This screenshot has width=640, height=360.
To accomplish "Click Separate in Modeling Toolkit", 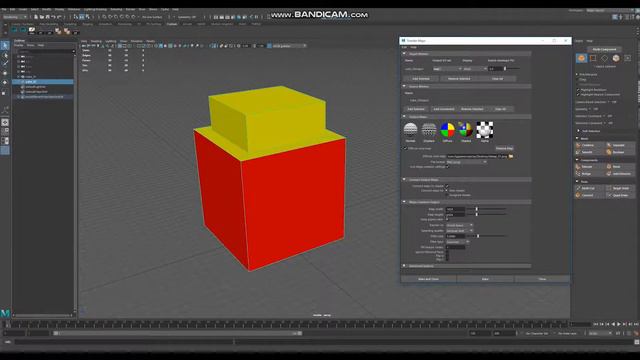I will point(620,145).
